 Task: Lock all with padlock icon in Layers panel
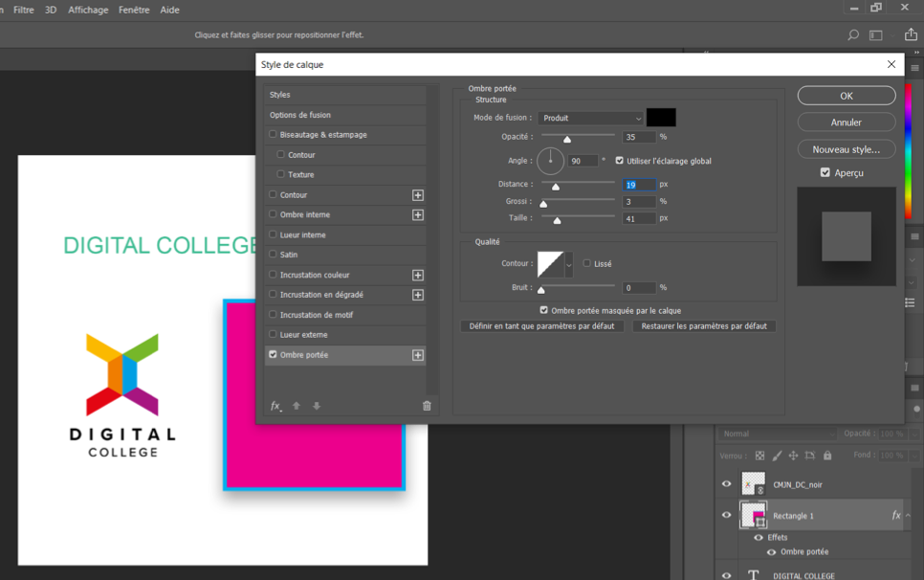[x=827, y=456]
